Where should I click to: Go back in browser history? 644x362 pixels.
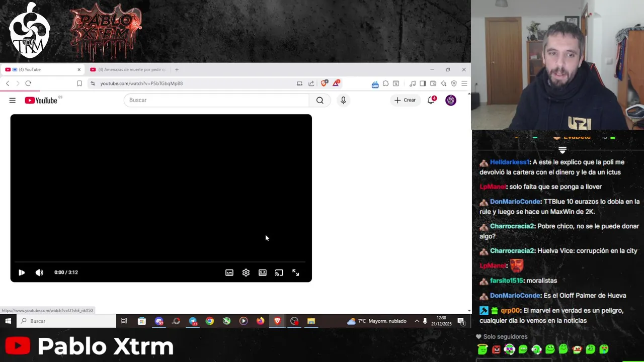point(8,83)
